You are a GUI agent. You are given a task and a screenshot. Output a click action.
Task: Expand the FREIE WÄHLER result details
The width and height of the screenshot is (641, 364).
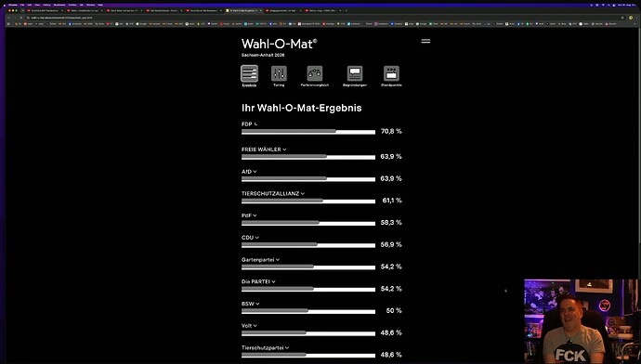coord(284,149)
